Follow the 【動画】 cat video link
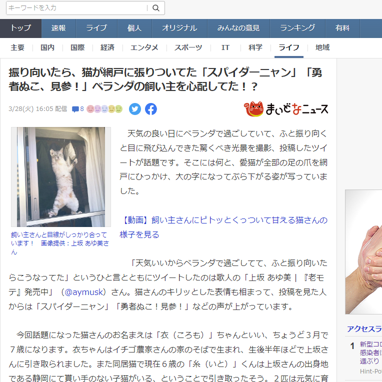382x382 pixels. pos(224,227)
